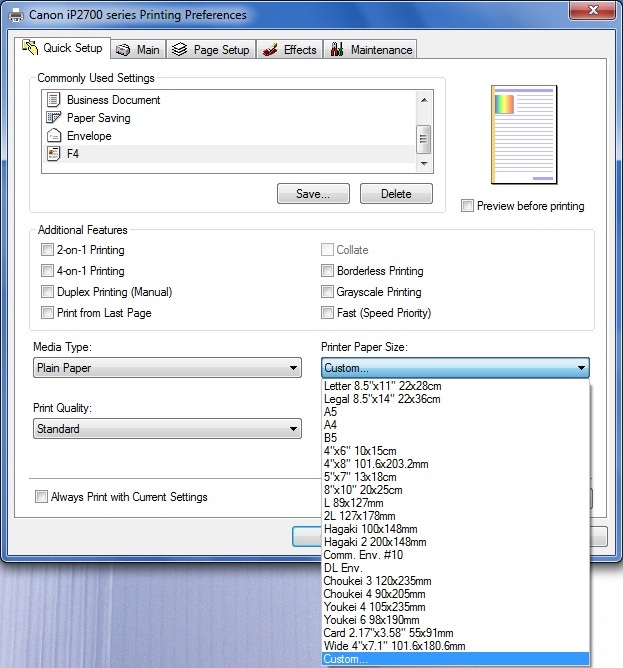Click the Paper Saving list icon
623x668 pixels.
[53, 117]
